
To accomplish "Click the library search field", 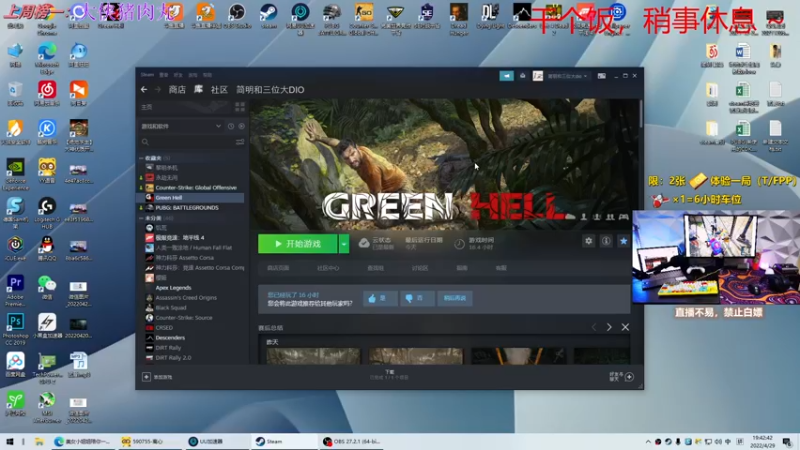I will point(186,142).
